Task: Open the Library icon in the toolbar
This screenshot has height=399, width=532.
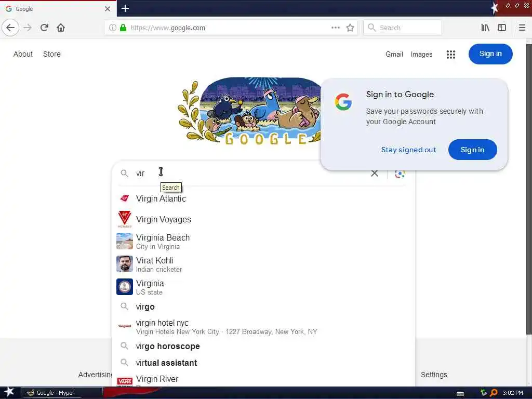Action: tap(485, 28)
